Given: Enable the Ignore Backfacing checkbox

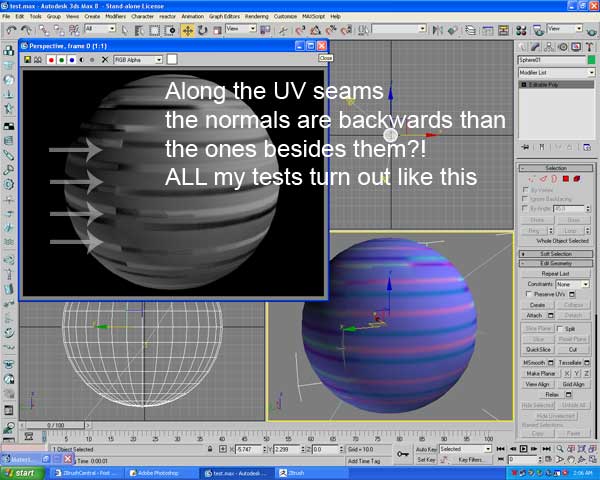Looking at the screenshot, I should coord(525,199).
